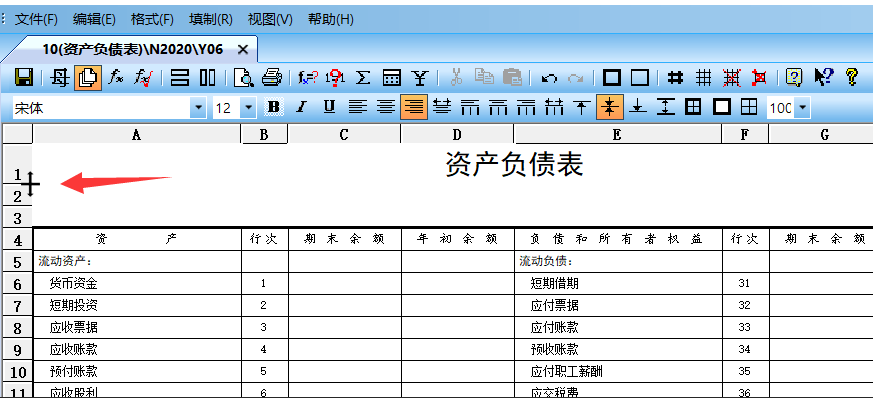This screenshot has height=398, width=873.
Task: Click the paste clipboard icon
Action: 512,78
